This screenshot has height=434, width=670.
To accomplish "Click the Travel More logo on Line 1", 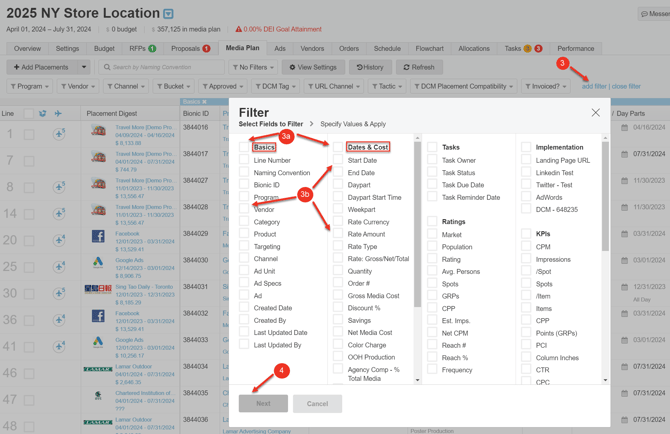I will [x=98, y=130].
